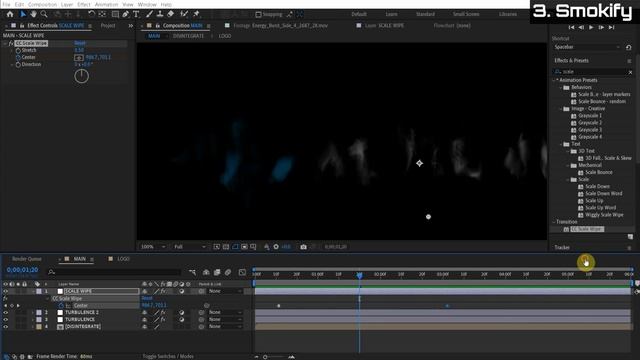Toggle the CC Scale Wipe fx switch
Image resolution: width=640 pixels, height=360 pixels.
click(x=11, y=43)
